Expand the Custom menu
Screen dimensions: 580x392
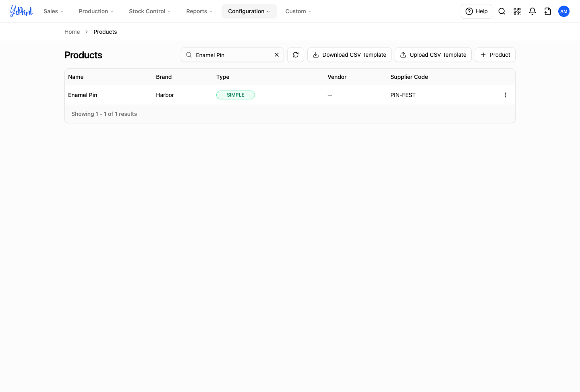click(x=298, y=11)
